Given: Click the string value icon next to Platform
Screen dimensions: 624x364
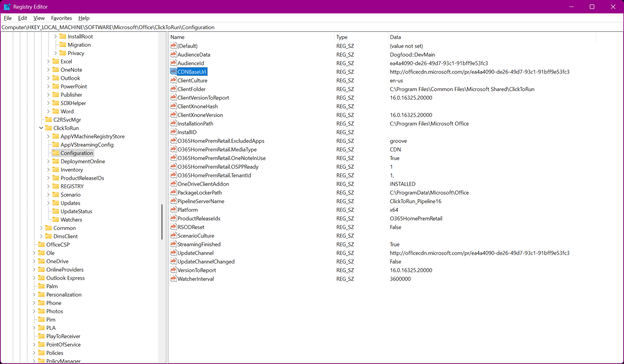Looking at the screenshot, I should click(173, 210).
